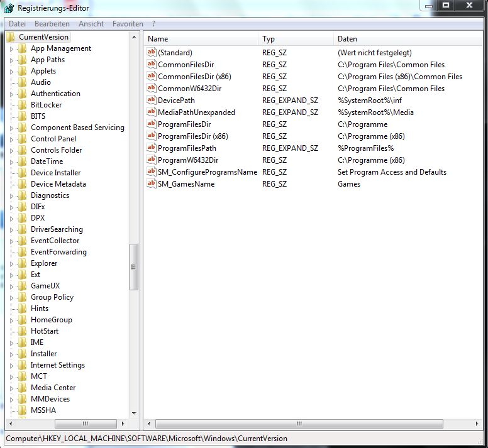The image size is (488, 448).
Task: Click tree pane scroll-down arrow
Action: [x=134, y=413]
